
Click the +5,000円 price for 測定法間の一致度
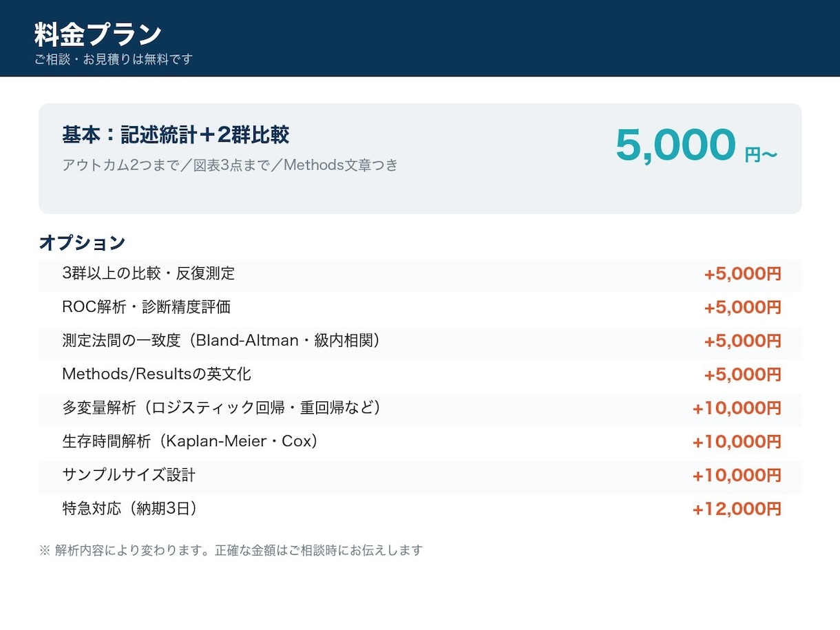[x=742, y=342]
